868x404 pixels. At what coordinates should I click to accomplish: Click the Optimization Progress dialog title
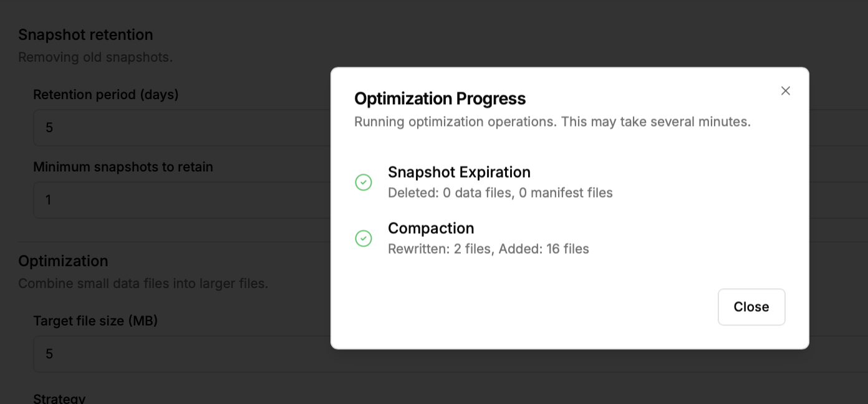[x=440, y=99]
